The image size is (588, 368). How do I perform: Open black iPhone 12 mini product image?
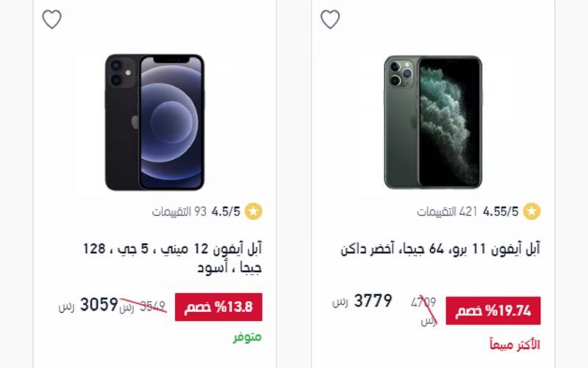154,122
